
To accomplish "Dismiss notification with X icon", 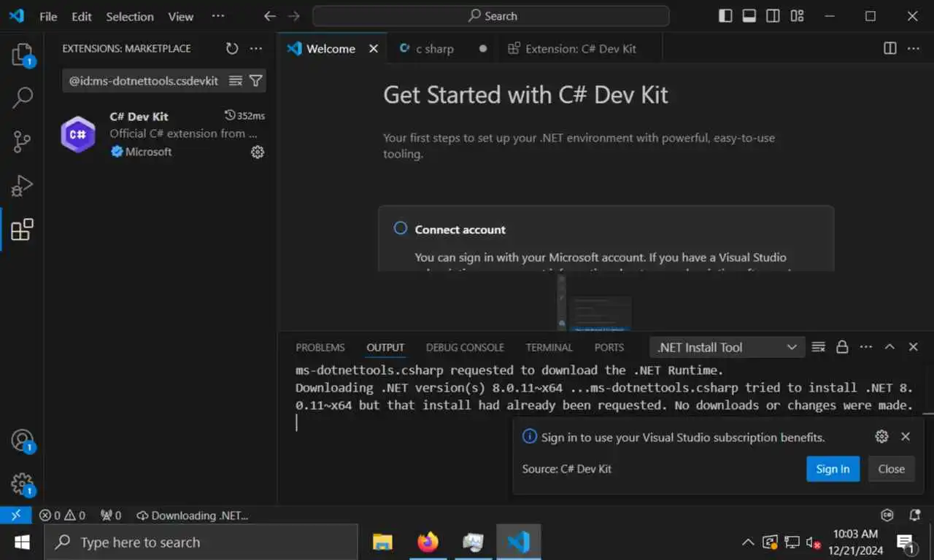I will 906,437.
